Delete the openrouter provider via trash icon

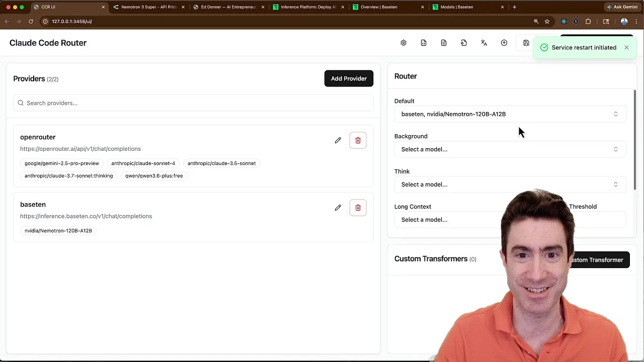[x=358, y=140]
